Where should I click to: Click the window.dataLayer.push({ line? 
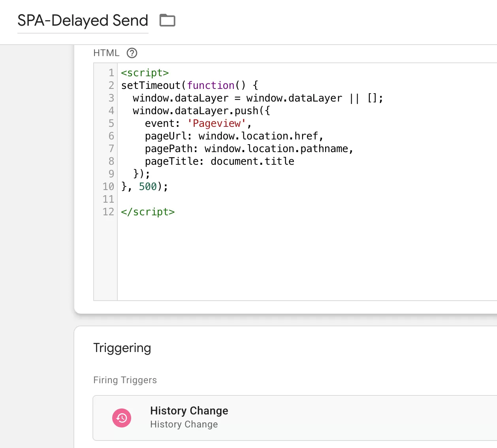[x=201, y=111]
